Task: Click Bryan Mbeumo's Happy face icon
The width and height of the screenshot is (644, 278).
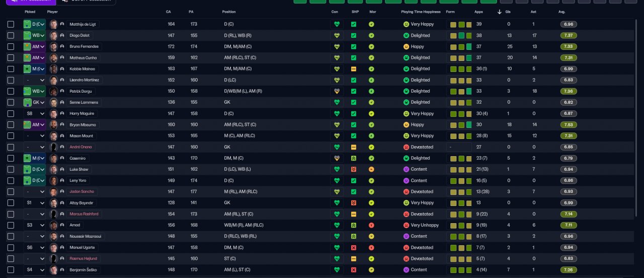Action: click(x=406, y=124)
